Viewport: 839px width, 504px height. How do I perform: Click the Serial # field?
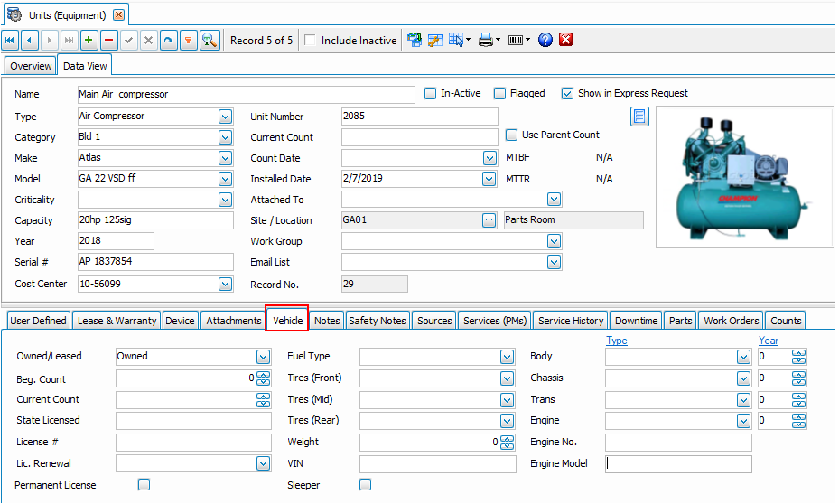click(x=155, y=262)
